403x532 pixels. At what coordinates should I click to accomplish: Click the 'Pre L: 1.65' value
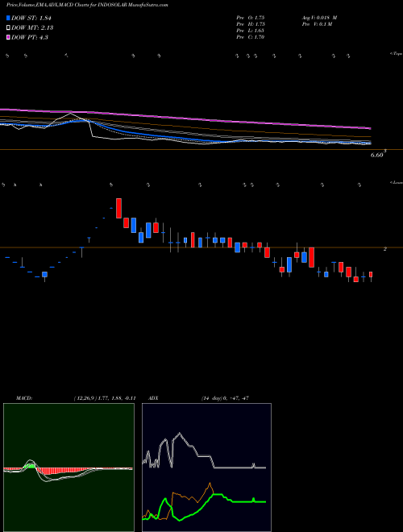click(x=251, y=31)
